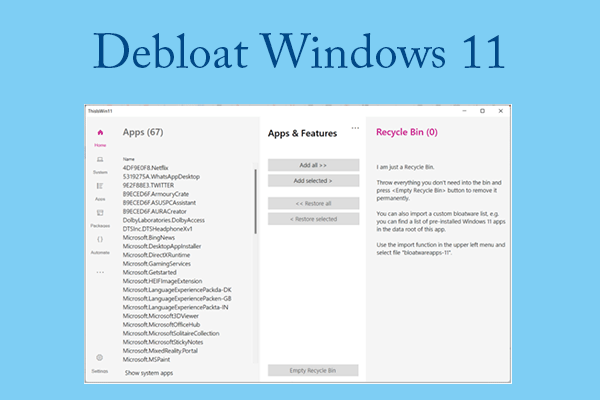Select Microsoft.MicrosoftSolitaireCollection entry

click(171, 333)
